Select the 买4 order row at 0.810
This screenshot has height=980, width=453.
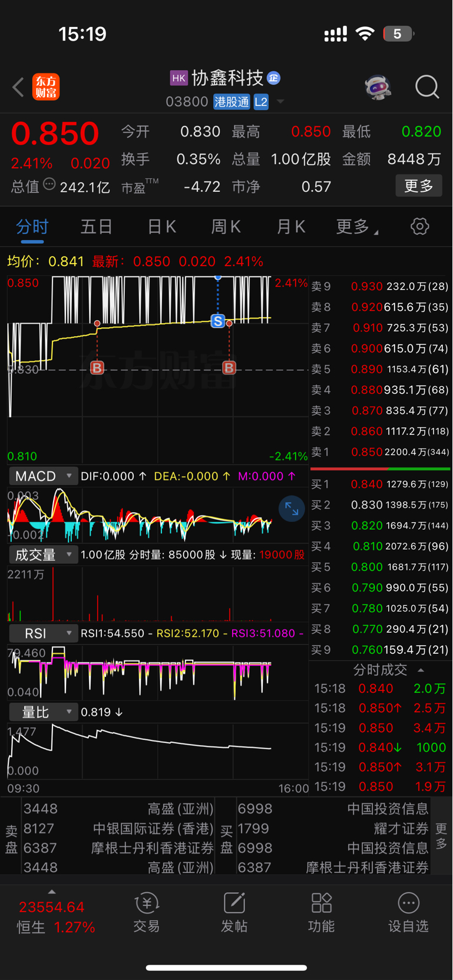[380, 546]
